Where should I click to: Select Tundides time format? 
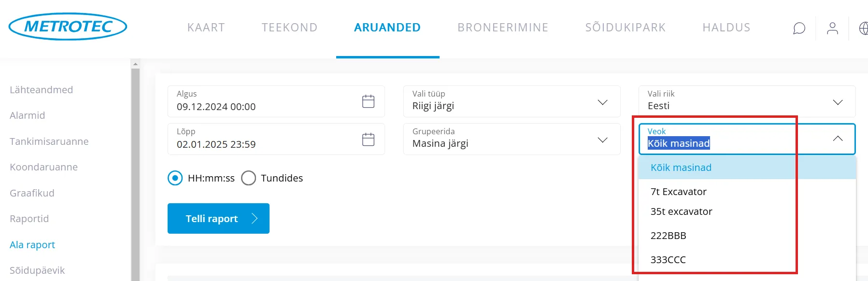pyautogui.click(x=249, y=178)
